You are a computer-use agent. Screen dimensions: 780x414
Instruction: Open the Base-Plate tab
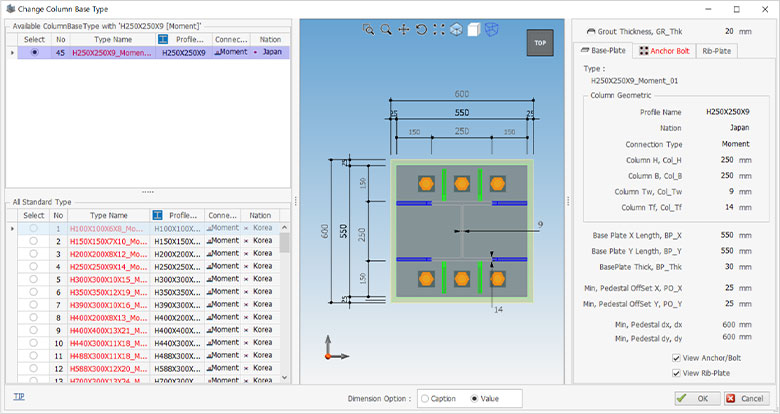coord(603,51)
